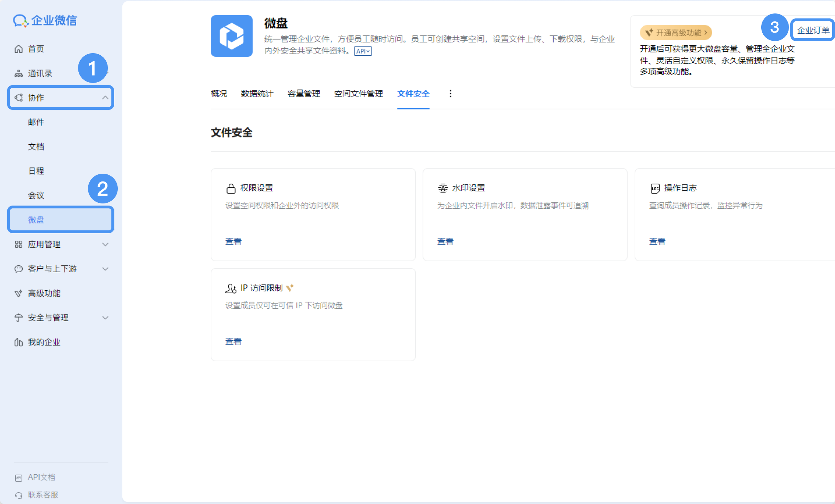Click the 水印设置 watermark icon
Image resolution: width=835 pixels, height=504 pixels.
pos(443,188)
